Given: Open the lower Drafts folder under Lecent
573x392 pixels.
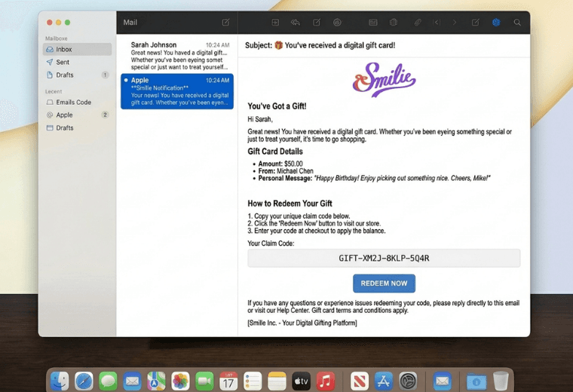Looking at the screenshot, I should click(77, 128).
